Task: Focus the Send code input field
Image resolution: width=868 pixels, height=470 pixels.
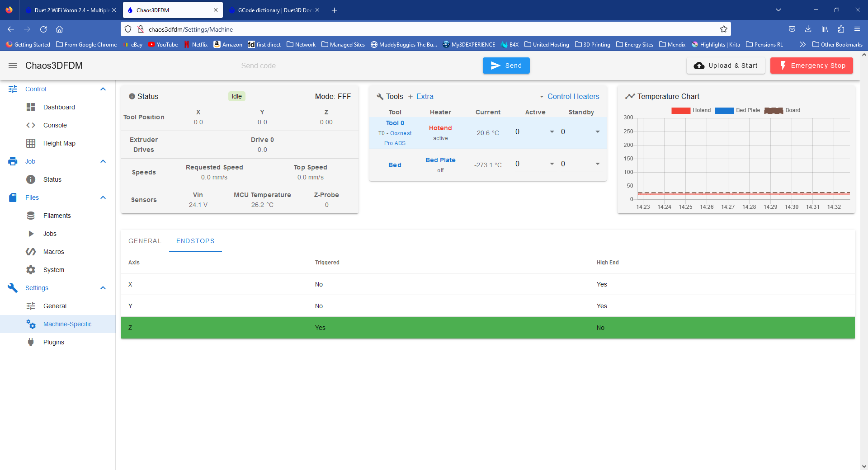Action: tap(360, 66)
